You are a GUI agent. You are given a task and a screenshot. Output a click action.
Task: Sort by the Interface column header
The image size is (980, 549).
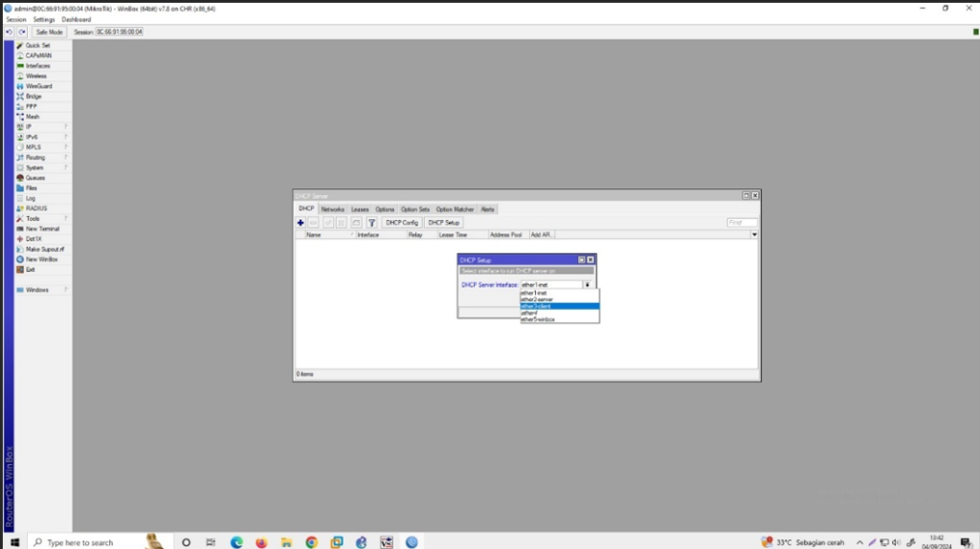381,235
